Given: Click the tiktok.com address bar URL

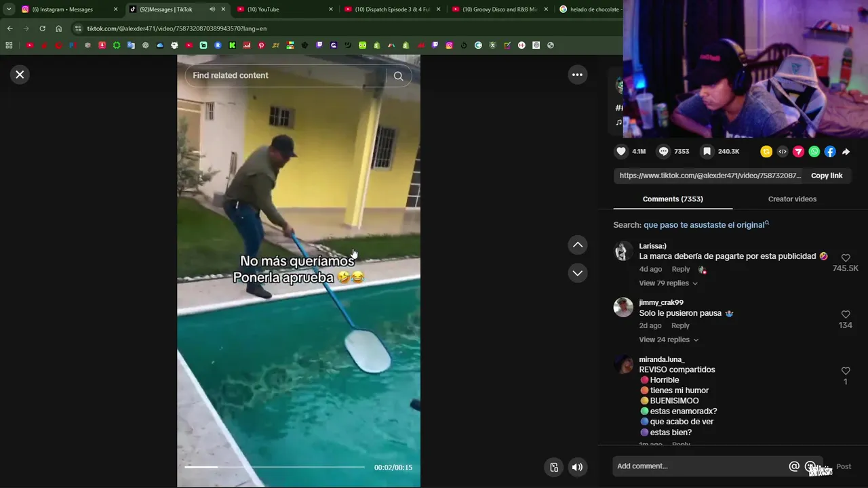Looking at the screenshot, I should (176, 28).
